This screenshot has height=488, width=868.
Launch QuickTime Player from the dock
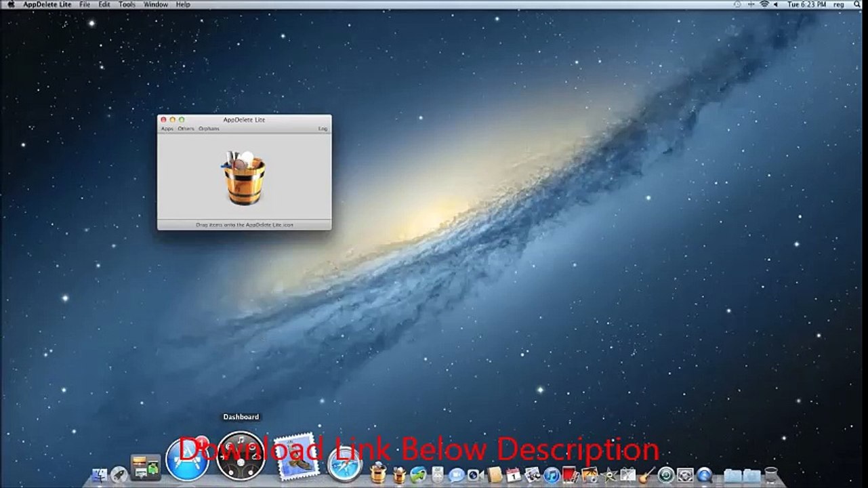[x=703, y=475]
